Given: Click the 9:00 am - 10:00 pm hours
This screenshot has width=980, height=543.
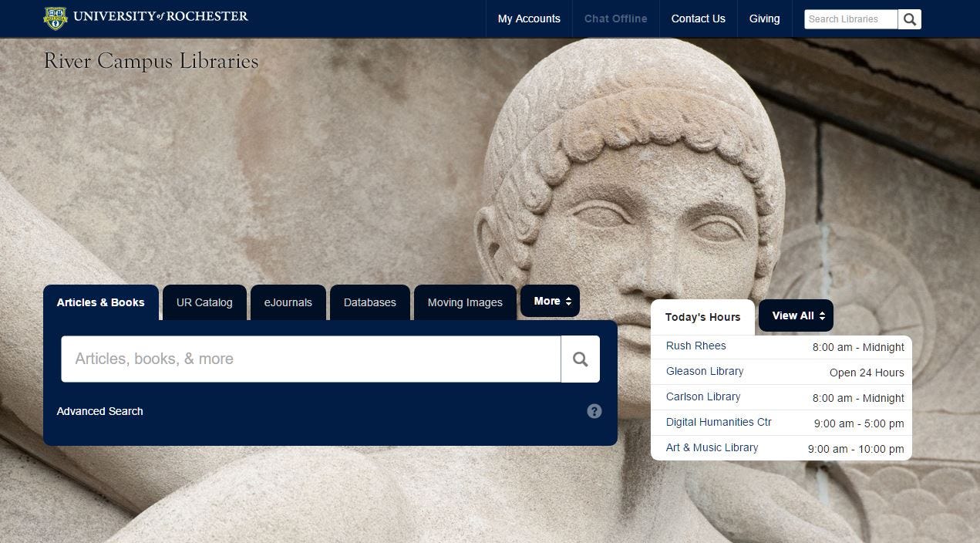Looking at the screenshot, I should (x=856, y=449).
